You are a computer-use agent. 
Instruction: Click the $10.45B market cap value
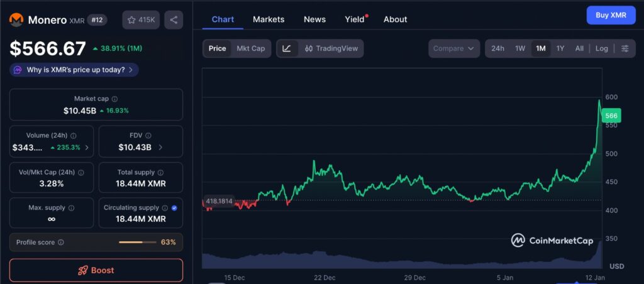(x=80, y=111)
